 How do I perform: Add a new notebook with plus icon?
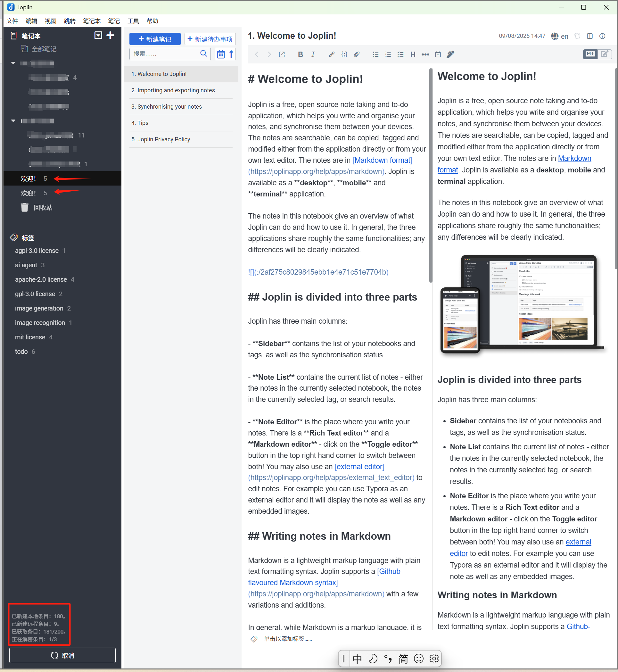[110, 36]
